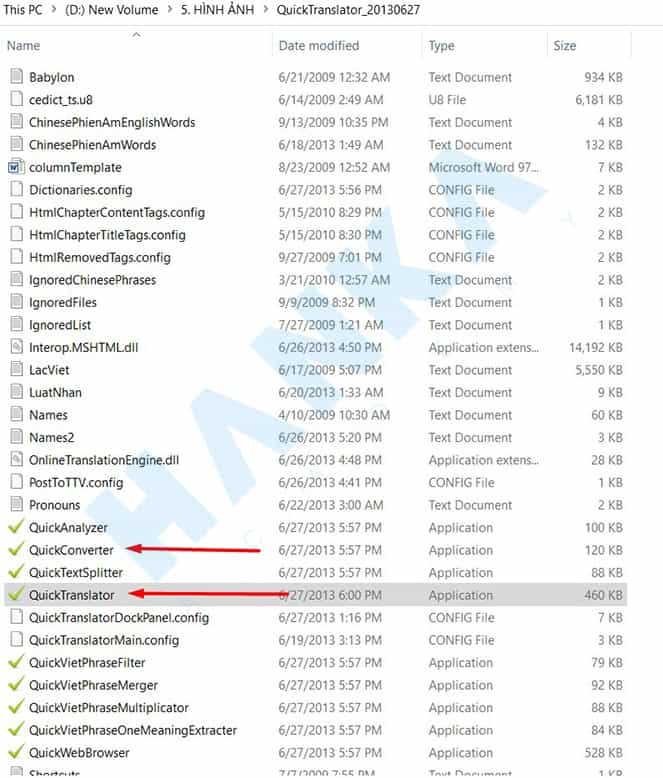Click the QuickVietPhraseMerger application icon
Image resolution: width=663 pixels, height=778 pixels.
(x=16, y=685)
